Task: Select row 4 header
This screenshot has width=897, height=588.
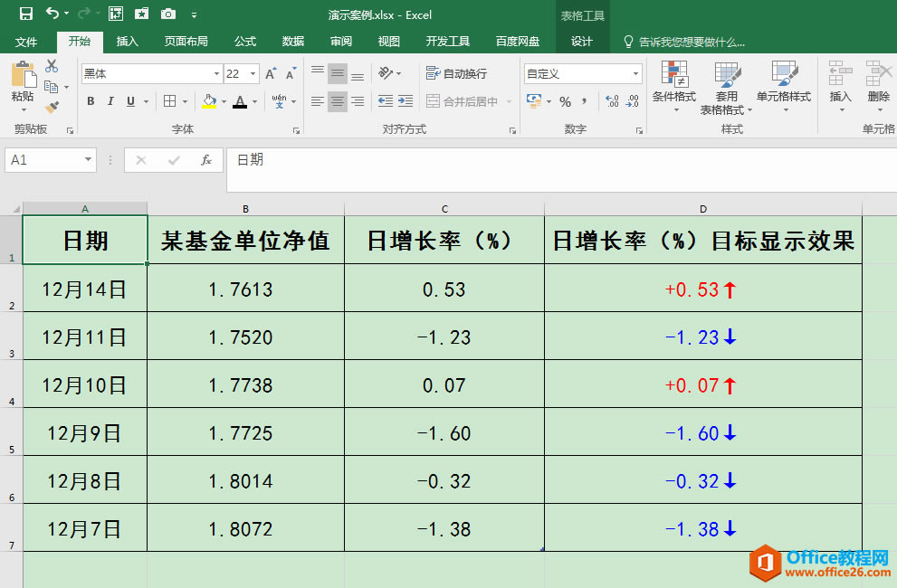Action: [12, 384]
